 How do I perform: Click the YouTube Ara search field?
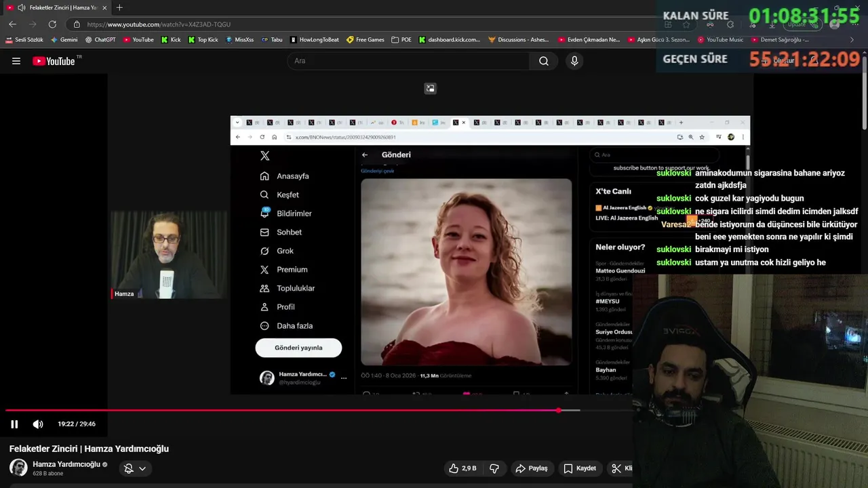[408, 61]
